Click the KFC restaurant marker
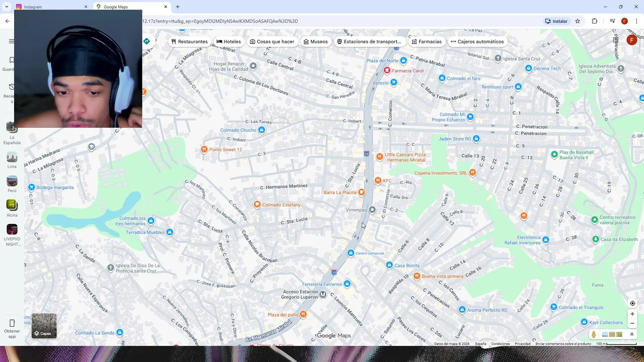Screen dimensions: 644x362 click(378, 181)
